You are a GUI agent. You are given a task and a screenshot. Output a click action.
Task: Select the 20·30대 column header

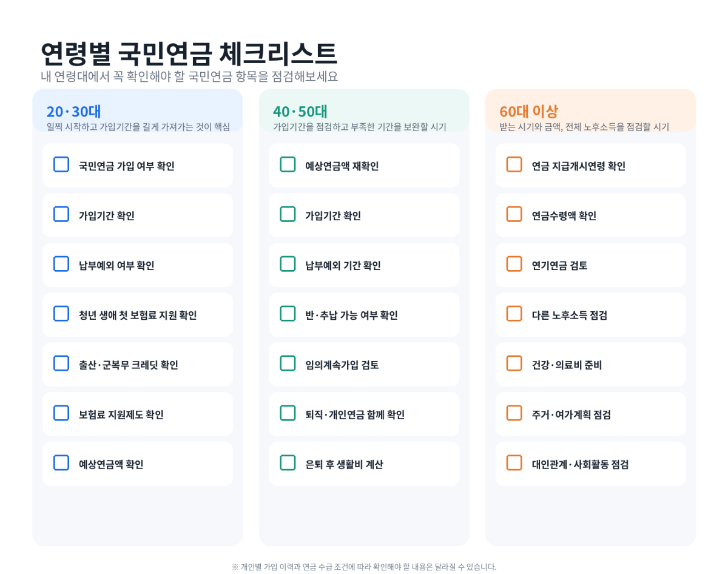coord(138,110)
